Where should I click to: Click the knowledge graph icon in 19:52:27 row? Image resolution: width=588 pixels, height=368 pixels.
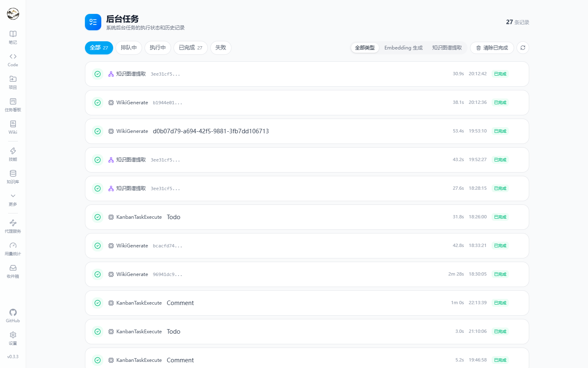pos(111,160)
